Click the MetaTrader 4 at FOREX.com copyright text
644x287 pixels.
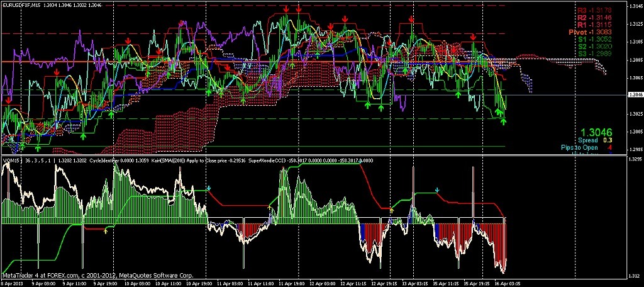97,276
